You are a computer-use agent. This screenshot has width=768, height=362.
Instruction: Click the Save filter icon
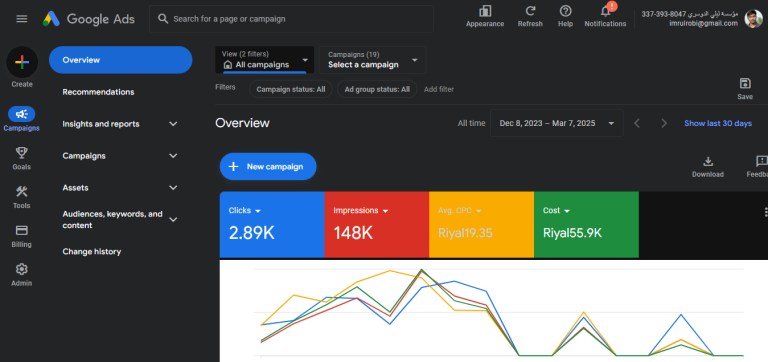[745, 83]
